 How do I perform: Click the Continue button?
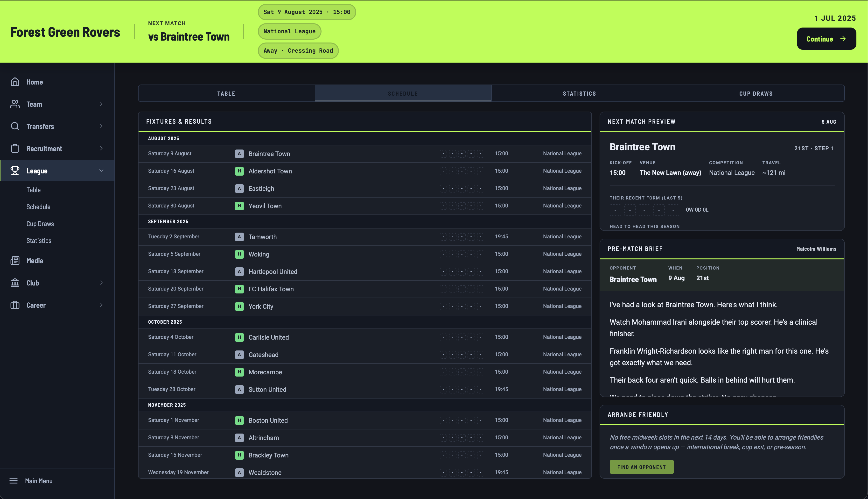(826, 39)
